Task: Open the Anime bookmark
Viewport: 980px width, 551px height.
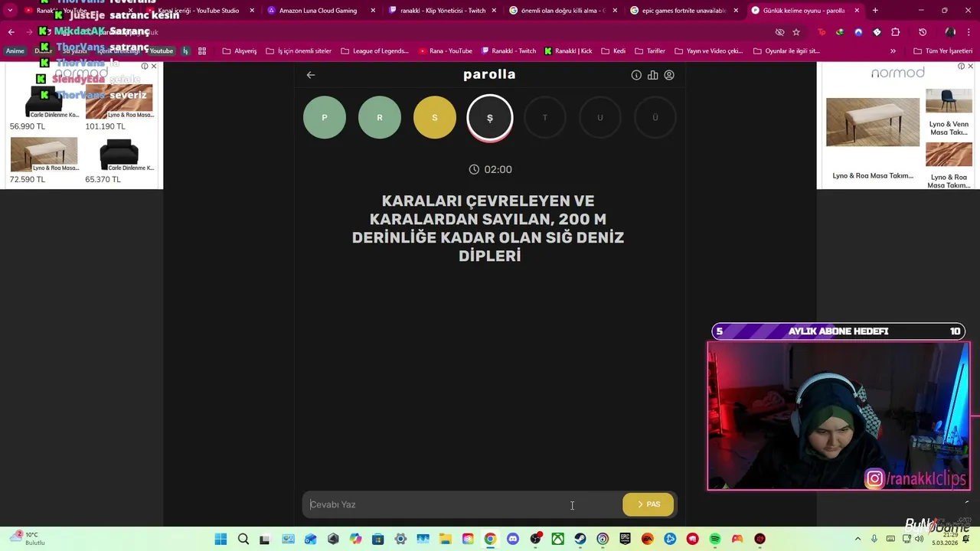Action: coord(15,51)
